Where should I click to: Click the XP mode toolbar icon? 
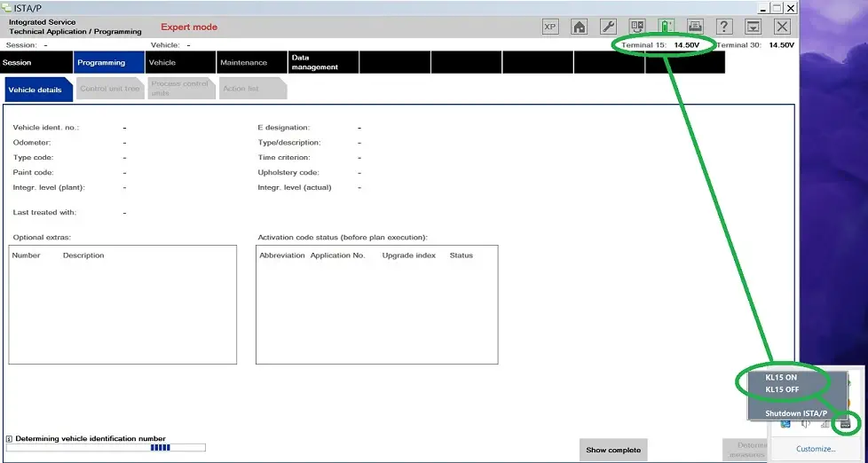click(x=550, y=27)
